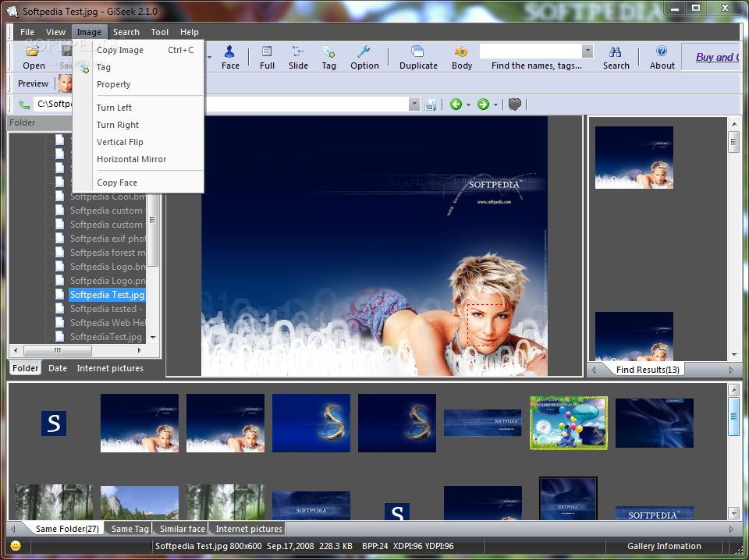Switch to left panel Internet pictures tab
This screenshot has height=560, width=749.
110,368
